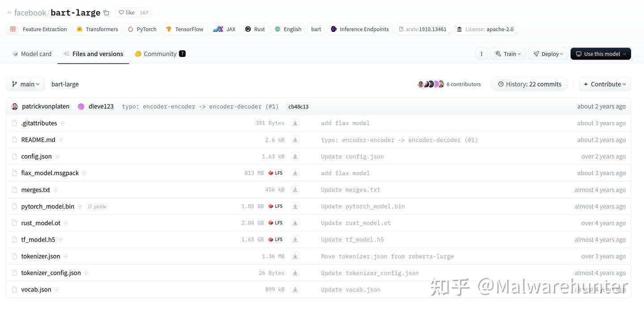This screenshot has width=644, height=313.
Task: Click the contributors avatar group
Action: [431, 84]
